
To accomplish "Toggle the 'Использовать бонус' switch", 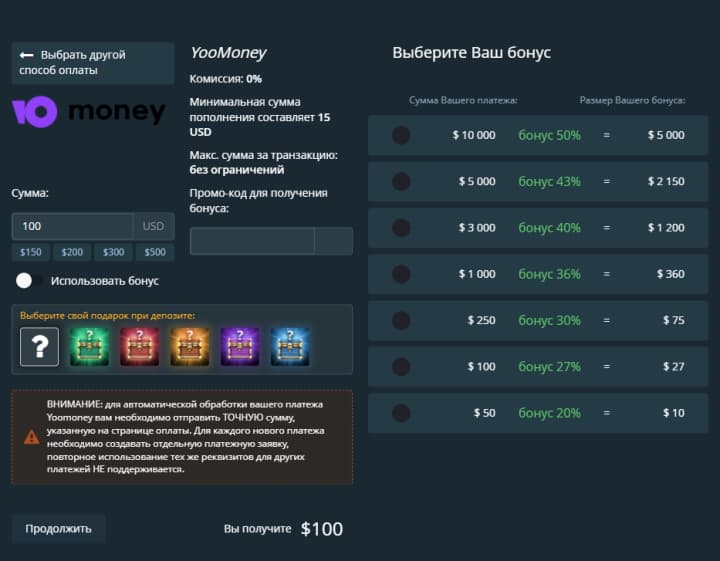I will tap(28, 280).
